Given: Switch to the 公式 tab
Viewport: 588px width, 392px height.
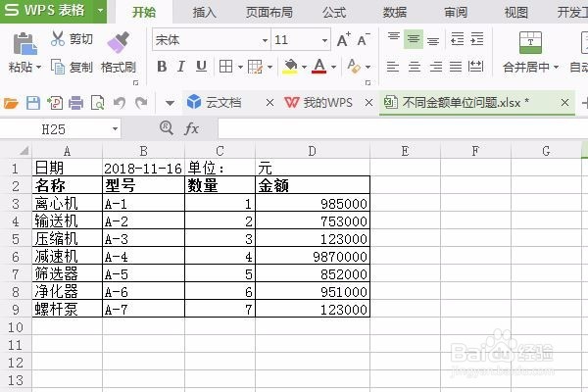Looking at the screenshot, I should 334,13.
